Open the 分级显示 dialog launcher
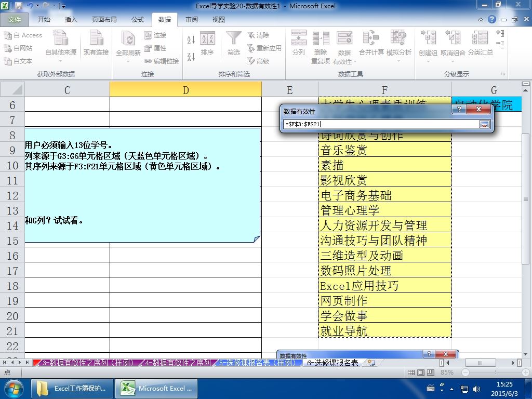Screen dimensions: 532x399 point(503,74)
